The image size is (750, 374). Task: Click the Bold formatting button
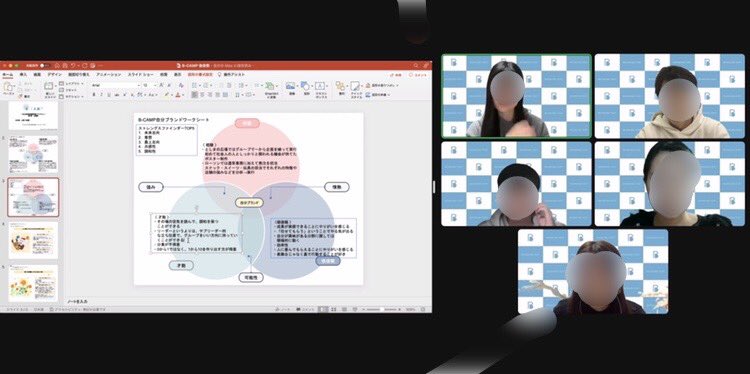pos(94,95)
